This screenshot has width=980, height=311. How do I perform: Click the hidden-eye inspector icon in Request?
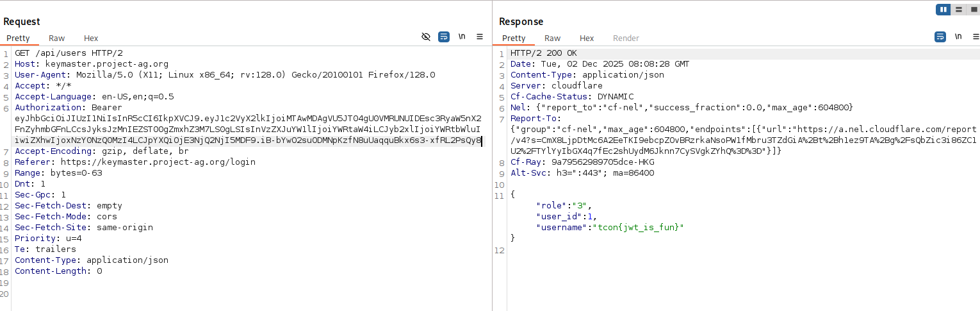[426, 37]
